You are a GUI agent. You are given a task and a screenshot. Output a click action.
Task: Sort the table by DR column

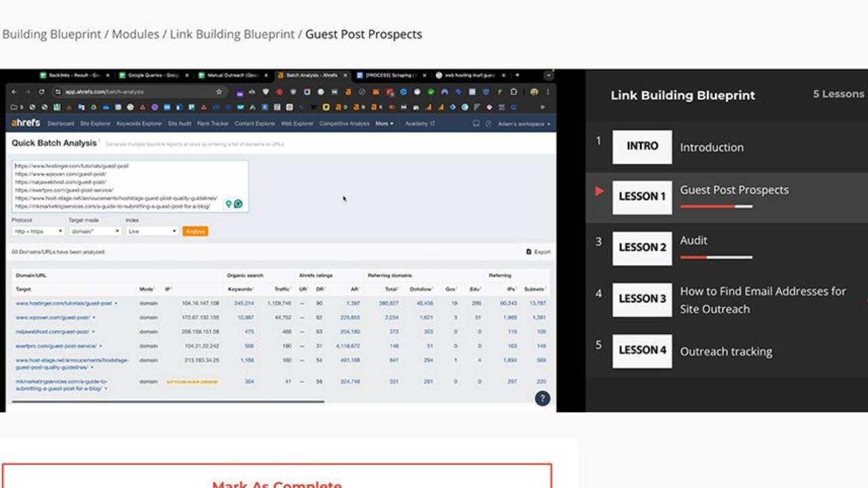click(320, 289)
